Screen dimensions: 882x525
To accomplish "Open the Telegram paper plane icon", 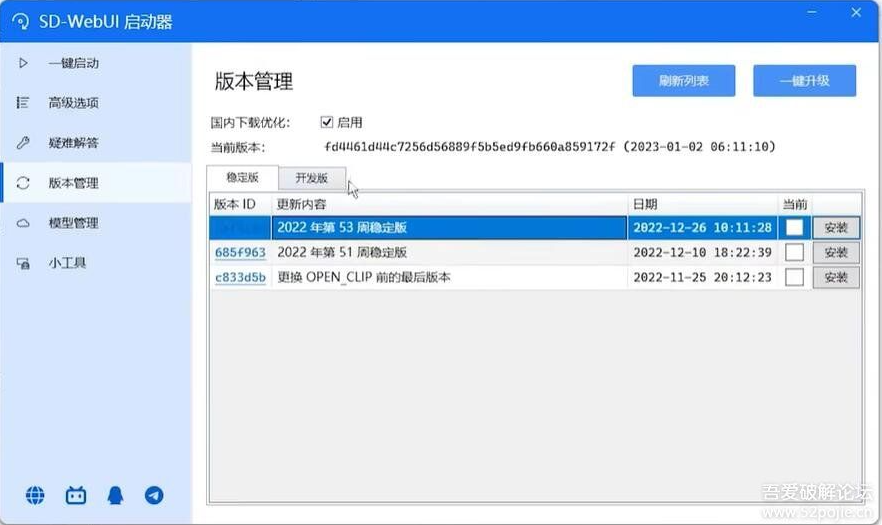I will pyautogui.click(x=154, y=495).
